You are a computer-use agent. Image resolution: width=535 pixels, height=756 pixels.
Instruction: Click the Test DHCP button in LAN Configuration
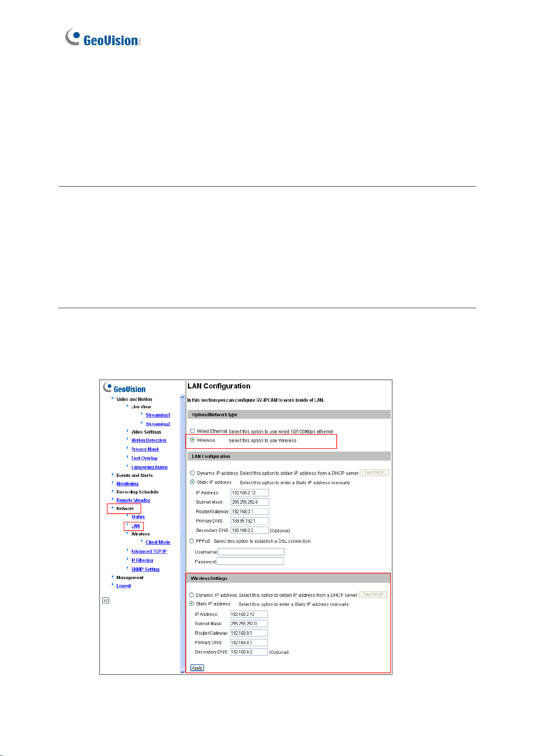pos(374,472)
